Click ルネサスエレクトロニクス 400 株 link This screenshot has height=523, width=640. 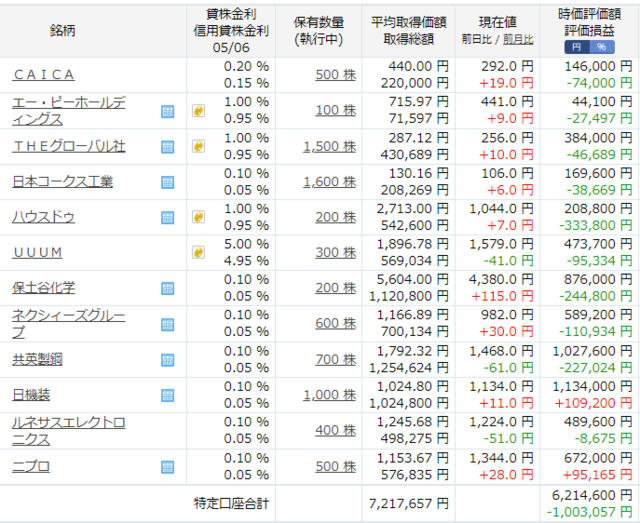coord(336,430)
